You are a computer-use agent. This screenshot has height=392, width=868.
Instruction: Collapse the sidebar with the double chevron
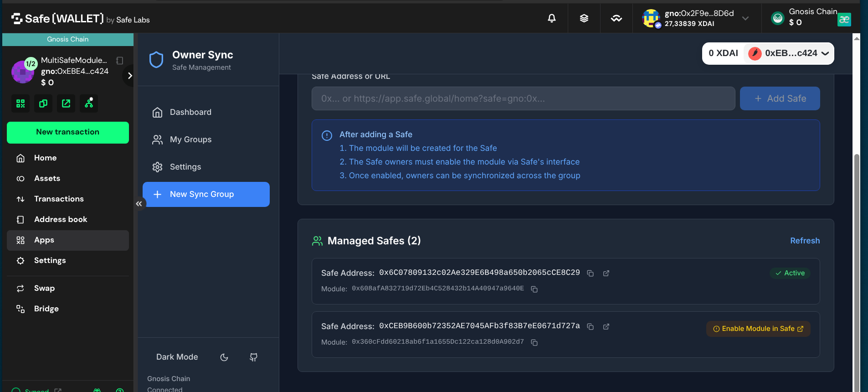139,204
